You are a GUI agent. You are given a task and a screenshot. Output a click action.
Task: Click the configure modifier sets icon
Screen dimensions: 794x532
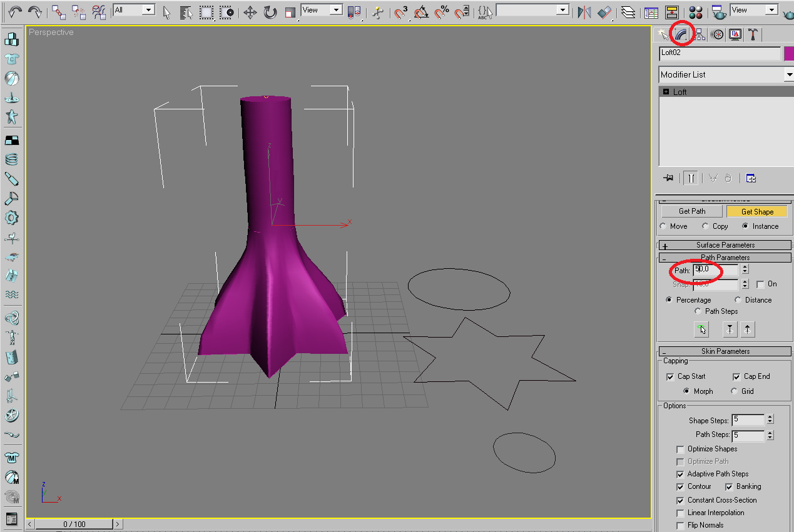751,178
